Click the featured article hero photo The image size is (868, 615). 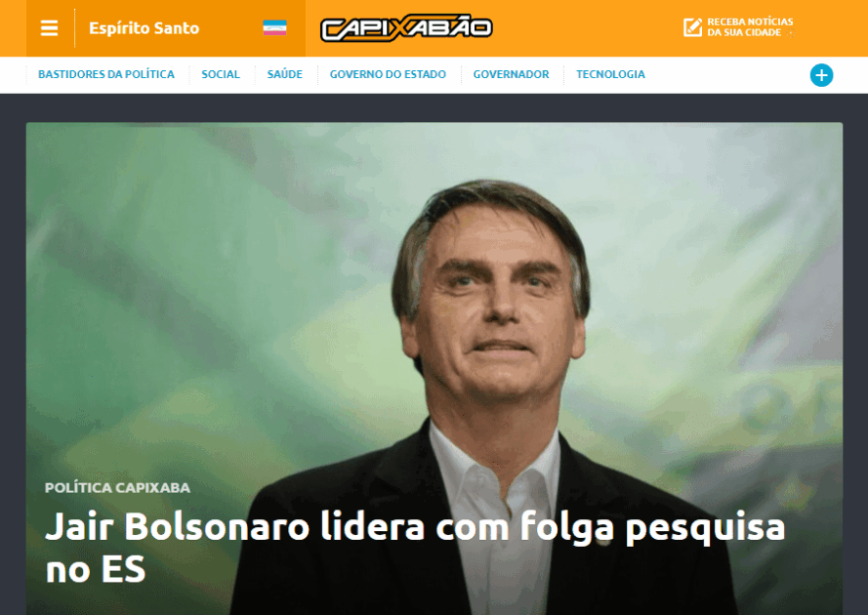pyautogui.click(x=434, y=369)
